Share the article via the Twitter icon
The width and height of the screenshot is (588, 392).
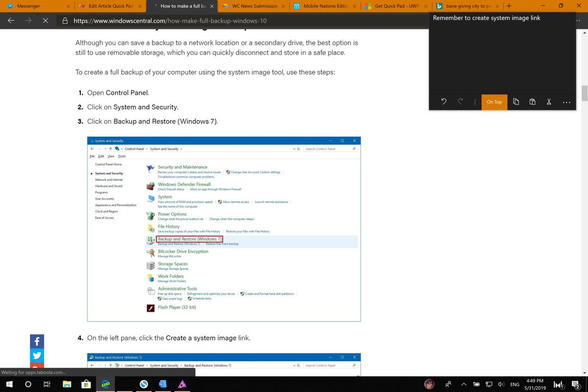(37, 355)
